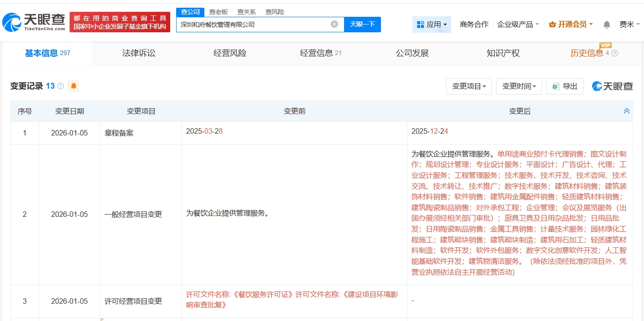This screenshot has width=644, height=321.
Task: Expand the 企业级产品 dropdown
Action: pos(518,25)
